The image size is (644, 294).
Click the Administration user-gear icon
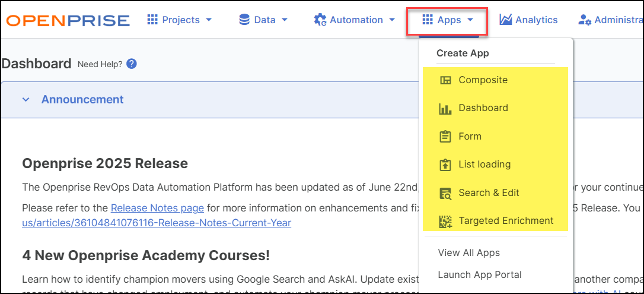coord(585,20)
